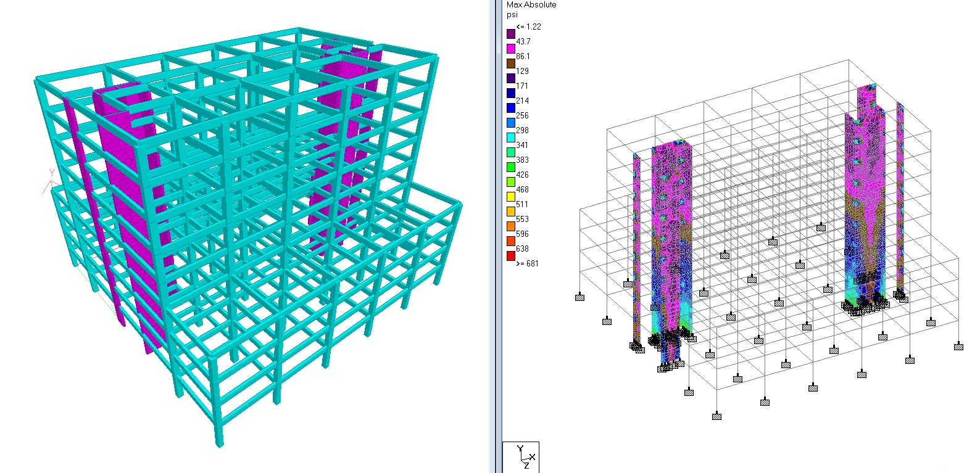980x473 pixels.
Task: Pick the cyan swatch in the legend
Action: pyautogui.click(x=511, y=138)
